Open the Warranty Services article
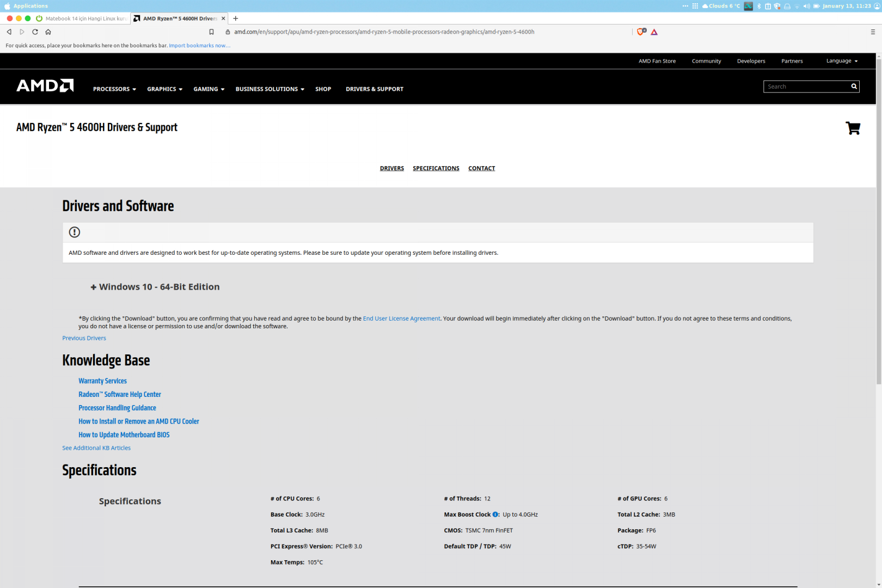Screen dimensions: 882x588 pyautogui.click(x=103, y=381)
